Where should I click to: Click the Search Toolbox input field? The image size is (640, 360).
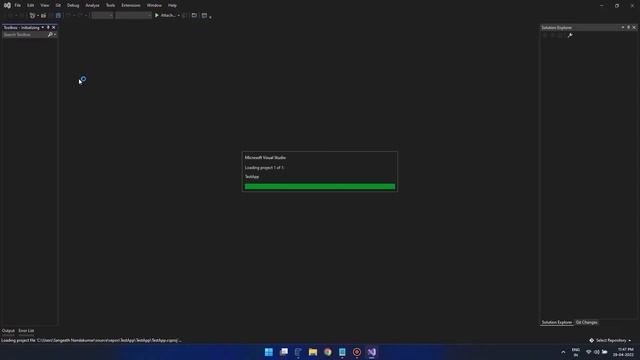pos(24,35)
